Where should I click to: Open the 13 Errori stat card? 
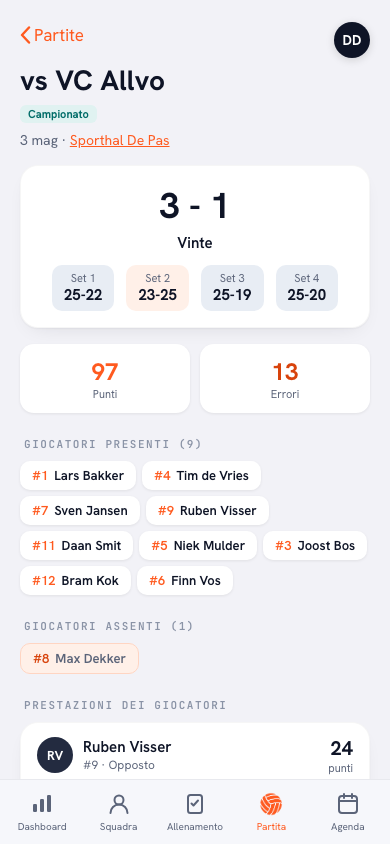pos(285,378)
